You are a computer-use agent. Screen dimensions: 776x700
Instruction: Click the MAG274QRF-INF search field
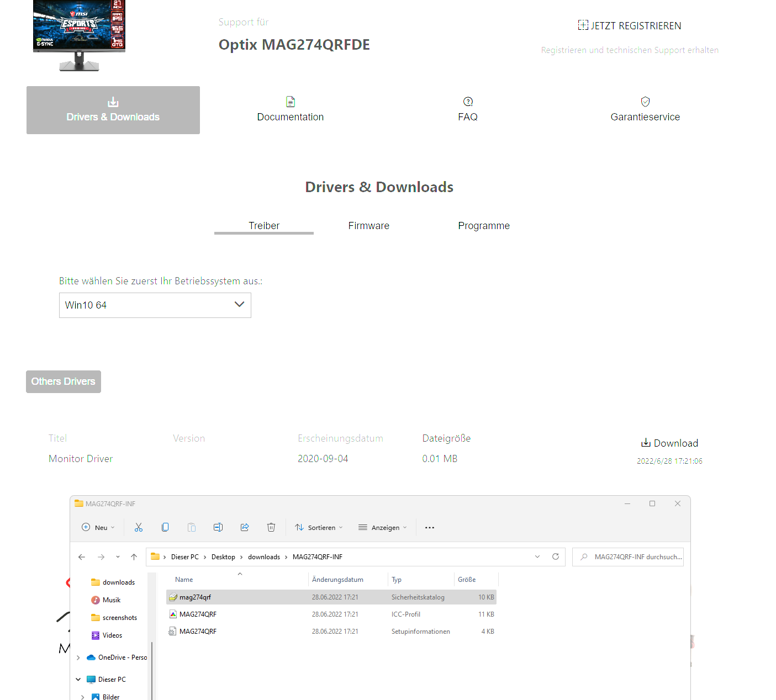(x=628, y=557)
